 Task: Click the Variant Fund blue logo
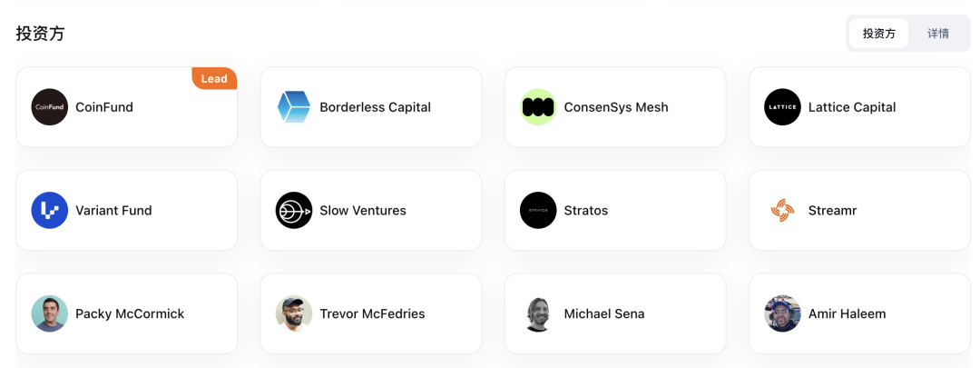(50, 211)
